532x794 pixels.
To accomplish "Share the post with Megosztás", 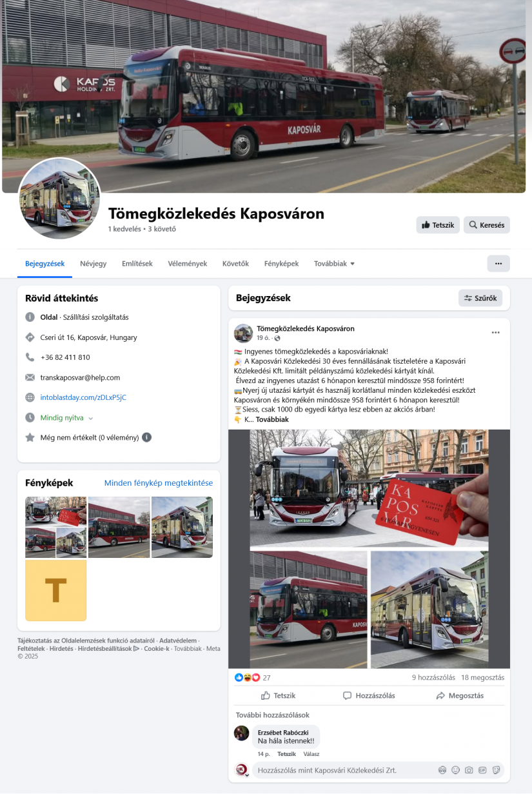I will pyautogui.click(x=460, y=696).
